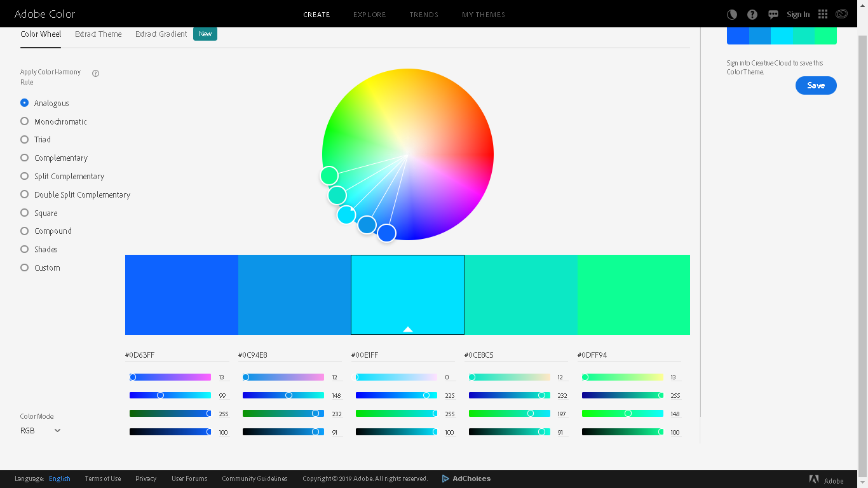Open the help question mark icon

752,15
